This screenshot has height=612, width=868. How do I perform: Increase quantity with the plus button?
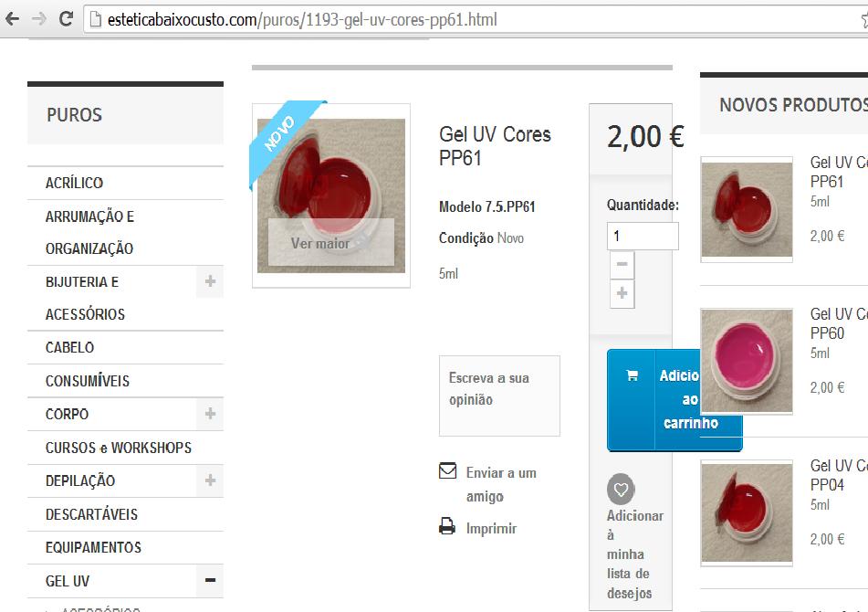pyautogui.click(x=622, y=293)
